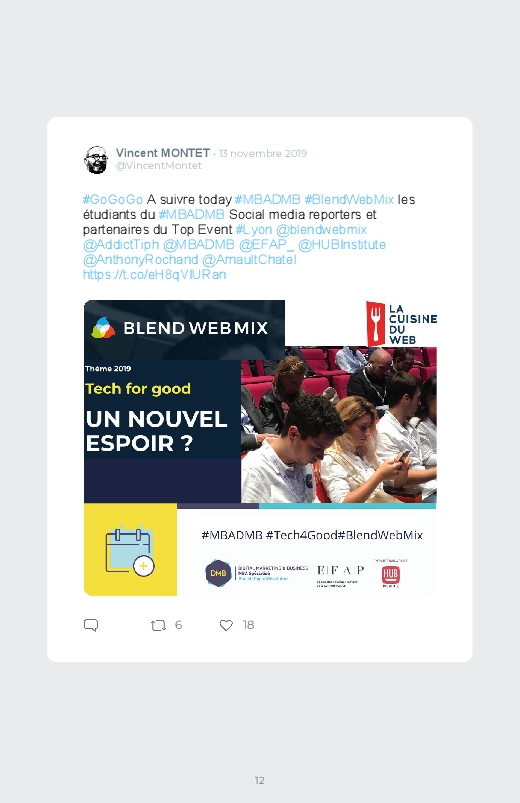
Task: Click the DMB hexagon logo
Action: click(218, 573)
